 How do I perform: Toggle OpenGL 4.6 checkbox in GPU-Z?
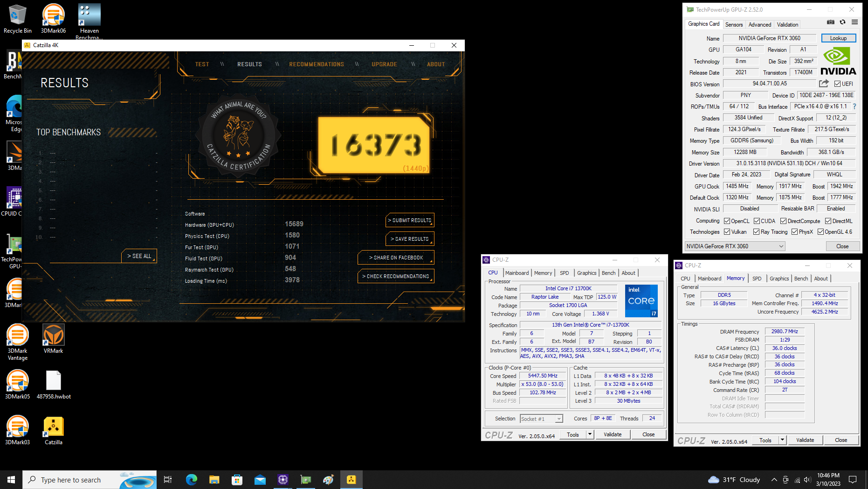tap(820, 232)
